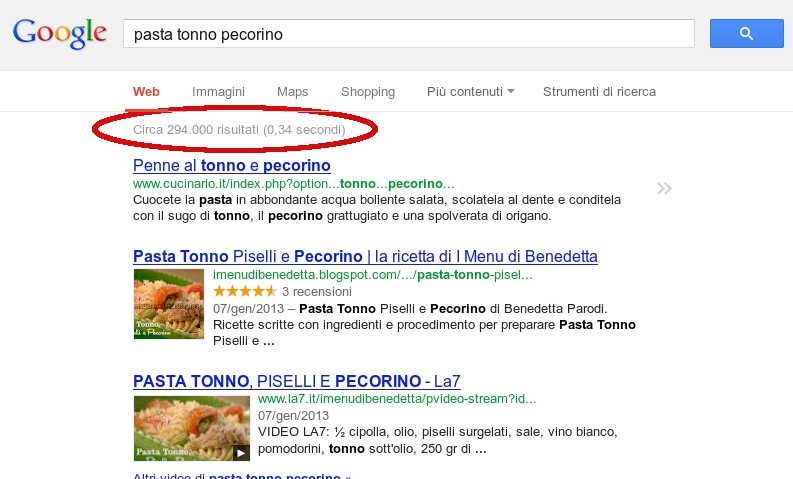
Task: Click the blue magnifier search button
Action: [x=746, y=34]
